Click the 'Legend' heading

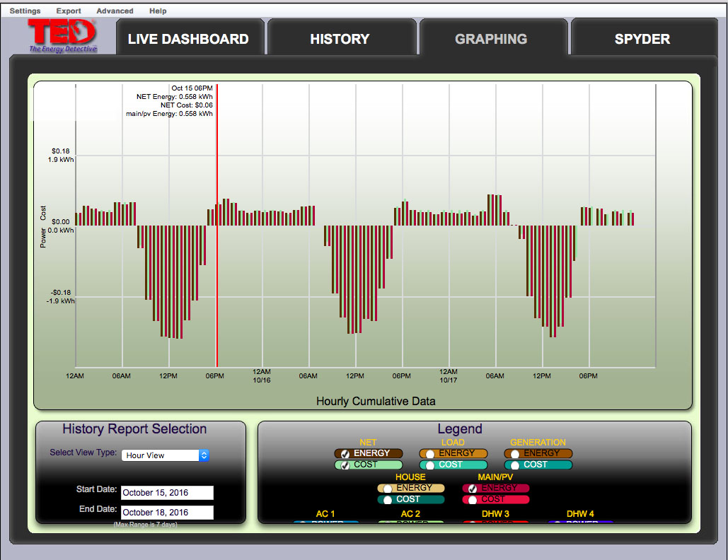460,428
